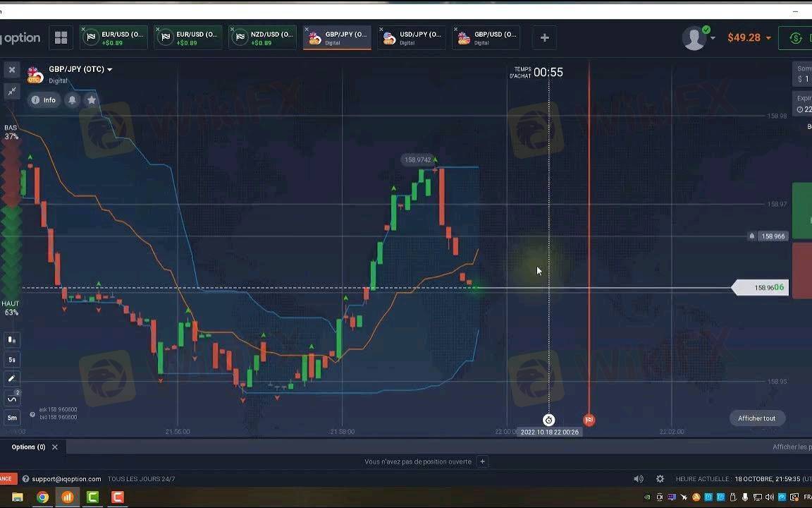The image size is (812, 508).
Task: Click the BAS 37% sentiment label
Action: click(11, 132)
